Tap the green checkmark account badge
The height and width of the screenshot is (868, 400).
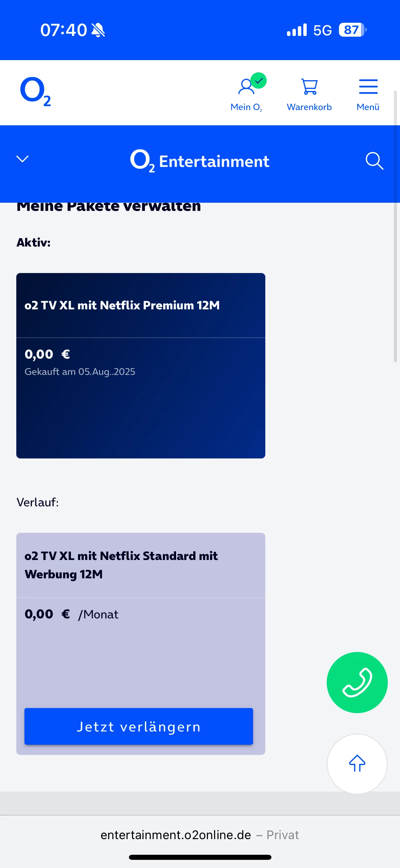pyautogui.click(x=259, y=80)
